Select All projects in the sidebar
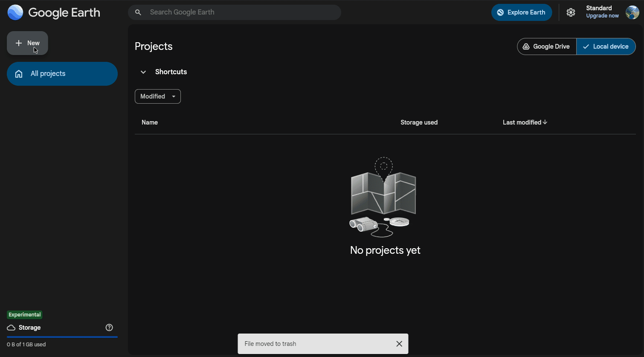Screen dimensions: 644x357 [x=62, y=74]
